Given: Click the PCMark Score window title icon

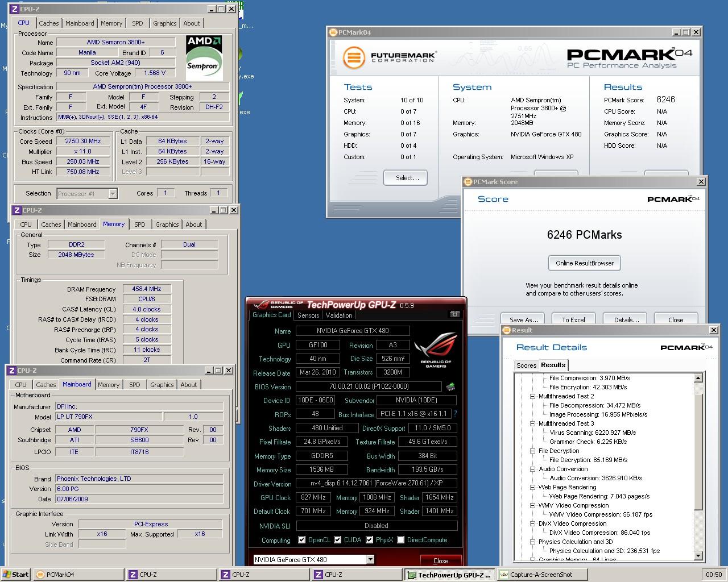Looking at the screenshot, I should click(468, 182).
